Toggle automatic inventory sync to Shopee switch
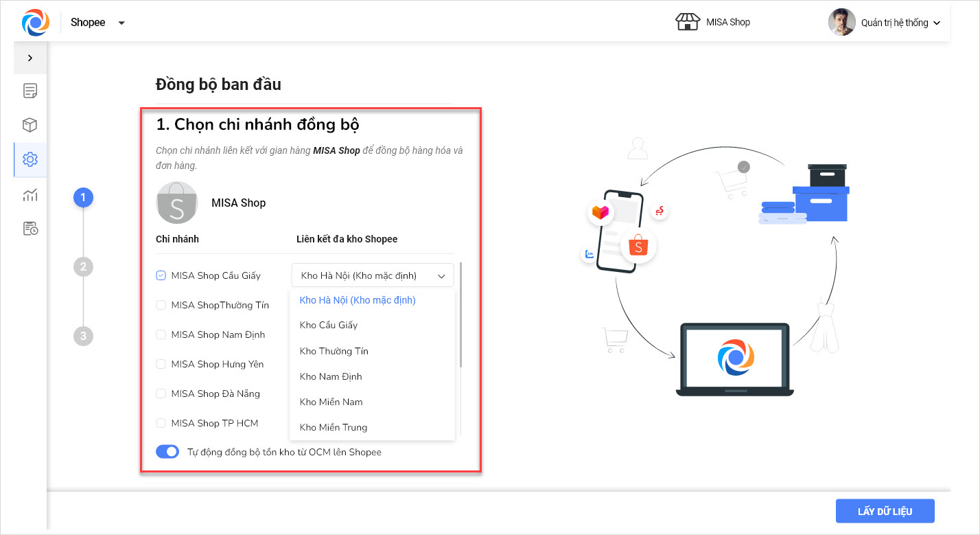980x535 pixels. tap(167, 452)
